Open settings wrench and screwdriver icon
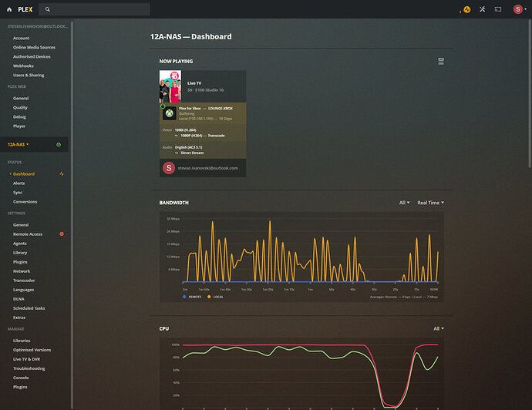 point(482,9)
